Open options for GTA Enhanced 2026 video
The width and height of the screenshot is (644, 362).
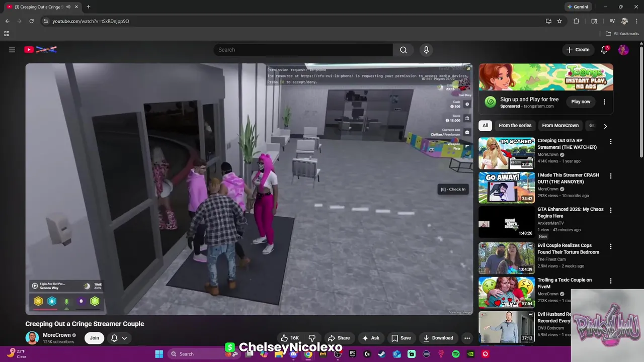pos(610,210)
